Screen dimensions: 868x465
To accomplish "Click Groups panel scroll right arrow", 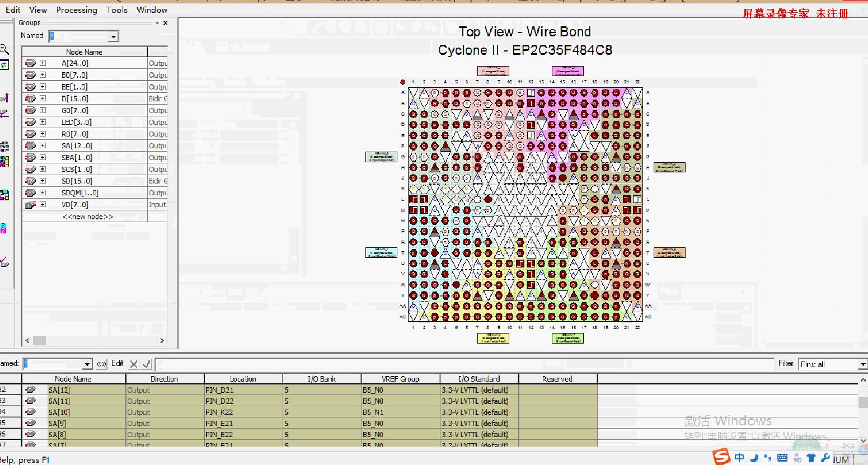I will pos(162,340).
